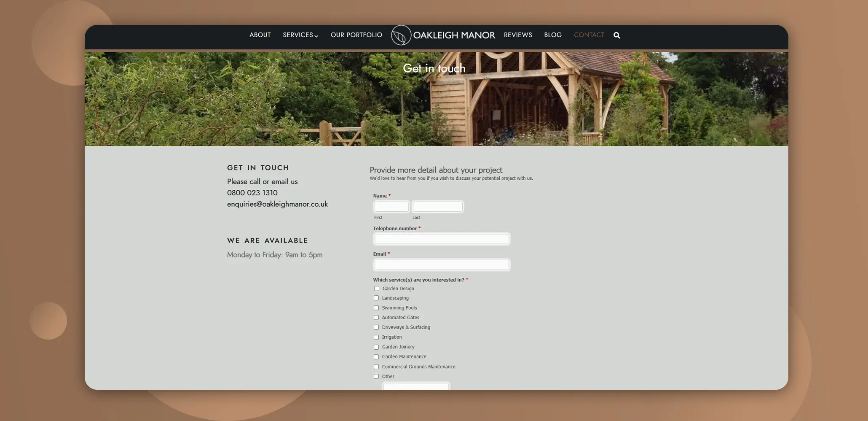The width and height of the screenshot is (868, 421).
Task: Enable the Automated Gates checkbox
Action: coord(376,318)
